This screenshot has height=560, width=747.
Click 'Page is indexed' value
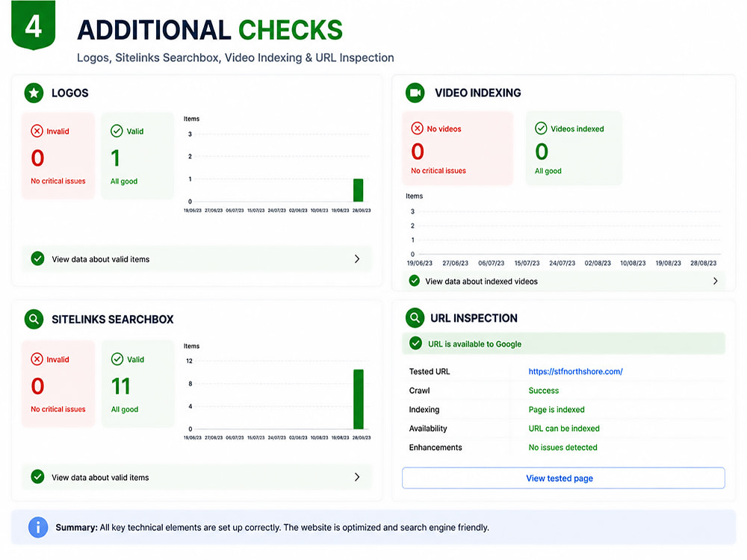click(557, 409)
